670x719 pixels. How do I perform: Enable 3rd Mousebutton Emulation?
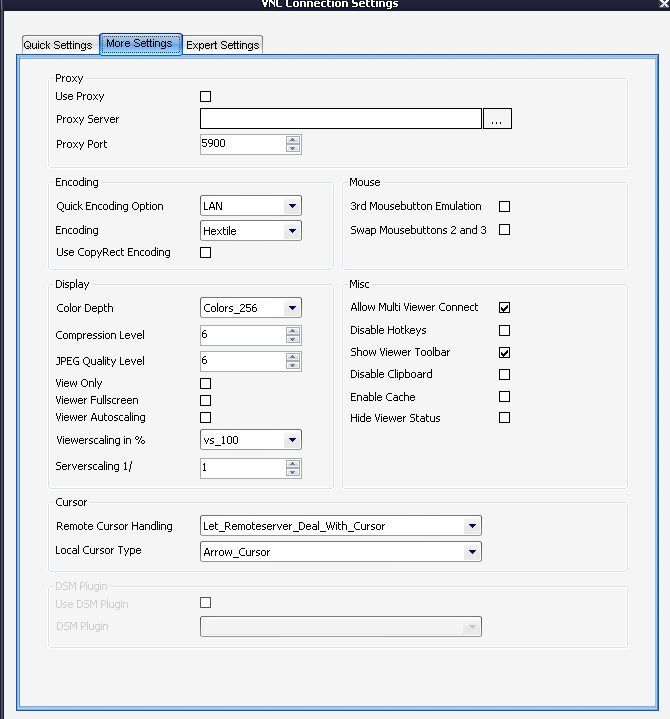pos(504,206)
